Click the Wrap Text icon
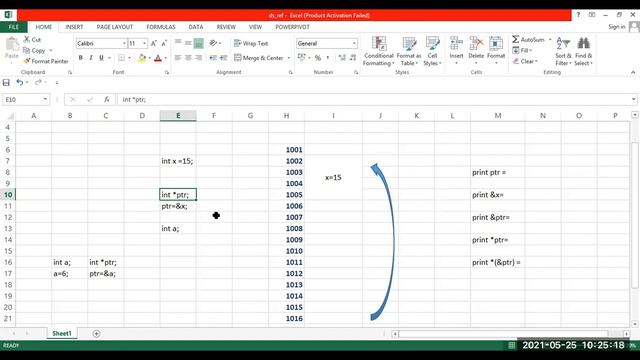 pos(238,43)
